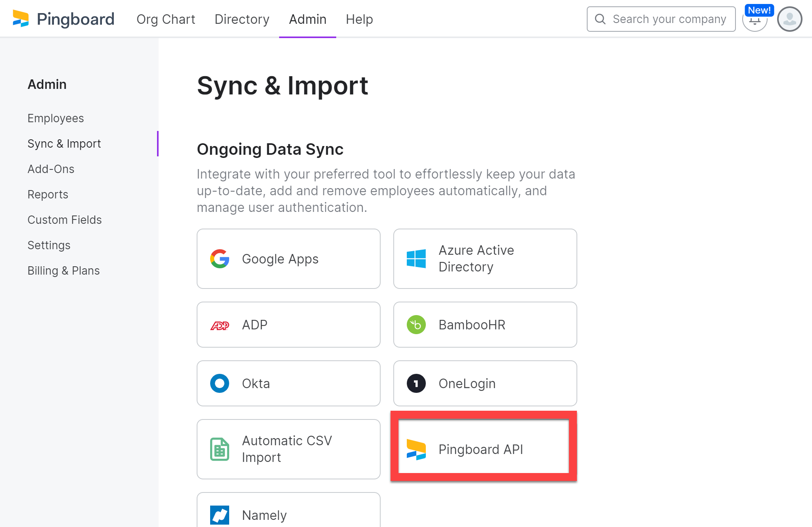Image resolution: width=812 pixels, height=527 pixels.
Task: Click the green BambooHR logo icon
Action: [416, 325]
